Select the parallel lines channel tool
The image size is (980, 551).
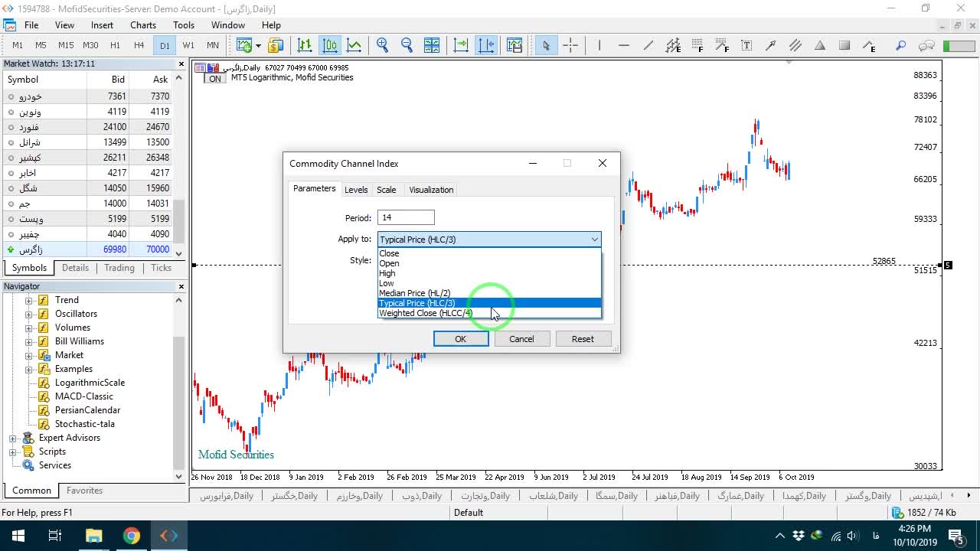795,45
